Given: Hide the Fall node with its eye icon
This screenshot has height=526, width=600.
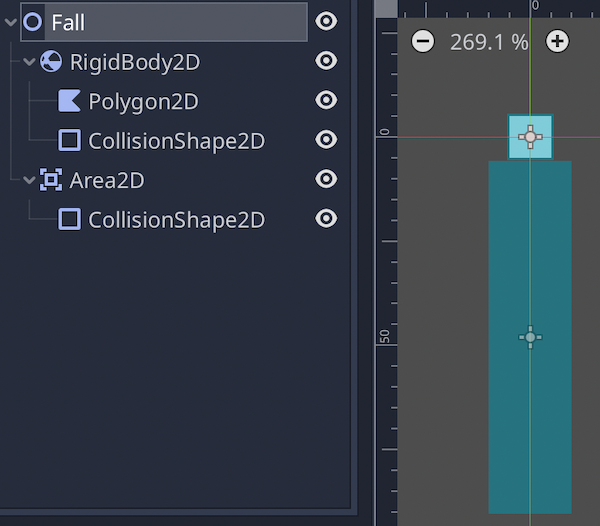Looking at the screenshot, I should [326, 21].
